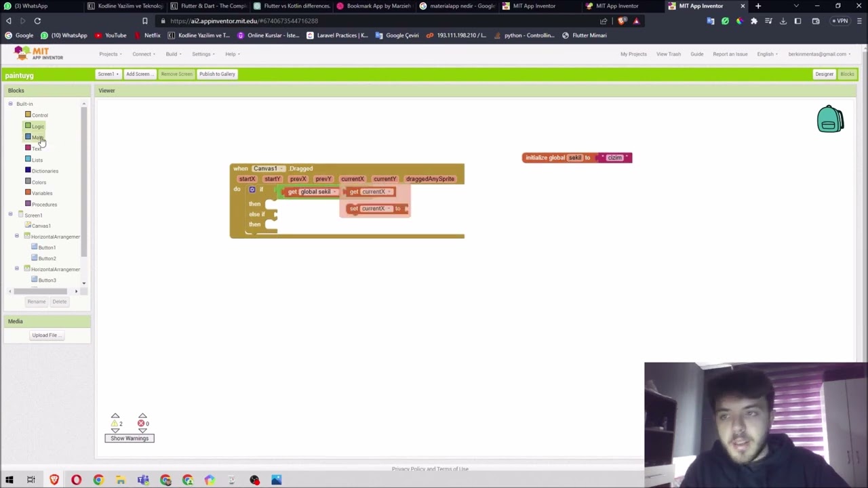
Task: Collapse the Screen1 tree node
Action: click(x=10, y=215)
